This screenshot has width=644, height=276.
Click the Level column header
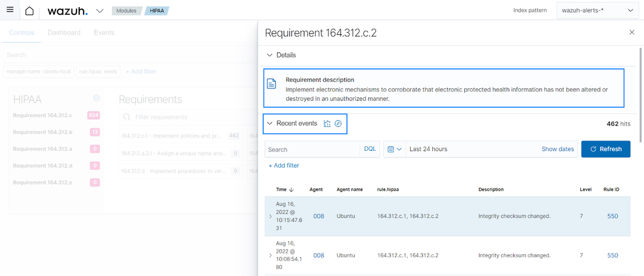click(x=585, y=190)
